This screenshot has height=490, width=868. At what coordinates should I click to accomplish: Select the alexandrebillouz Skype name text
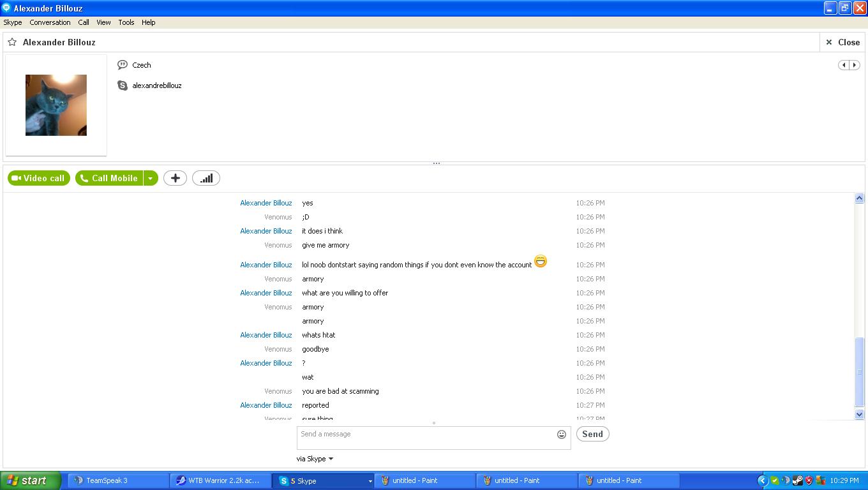[x=157, y=85]
